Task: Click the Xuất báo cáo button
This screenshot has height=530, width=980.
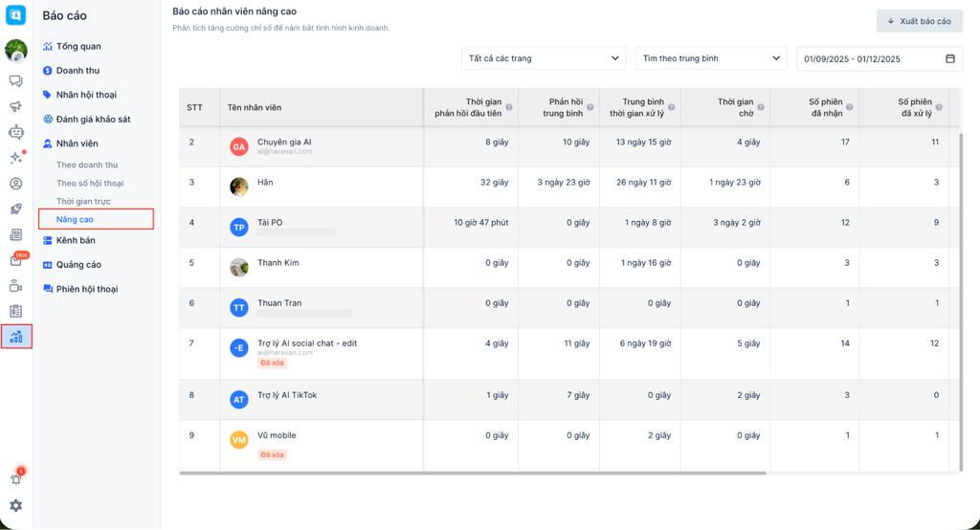Action: 919,21
